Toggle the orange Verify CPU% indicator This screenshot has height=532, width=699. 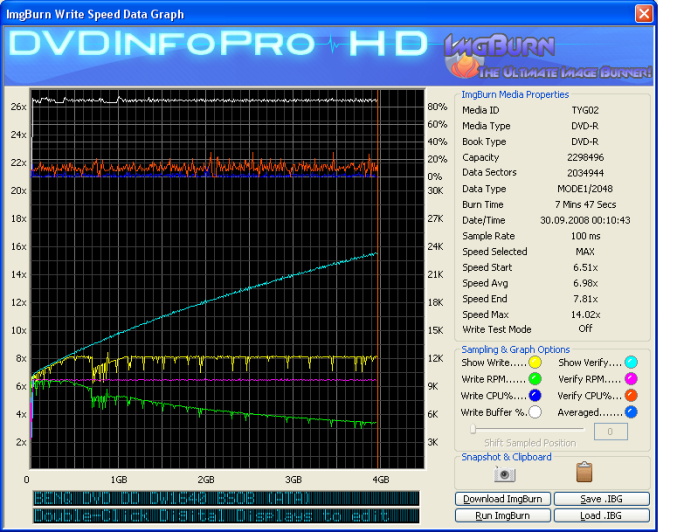click(x=631, y=395)
